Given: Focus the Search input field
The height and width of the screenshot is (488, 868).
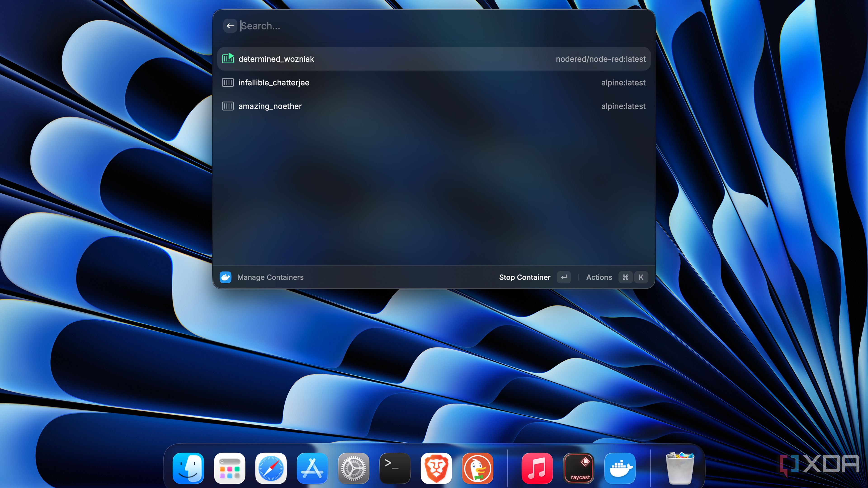Looking at the screenshot, I should tap(441, 26).
